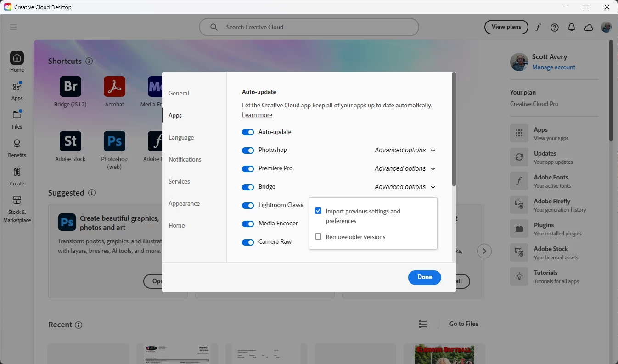The image size is (618, 364).
Task: Open the help question mark icon
Action: pos(555,27)
